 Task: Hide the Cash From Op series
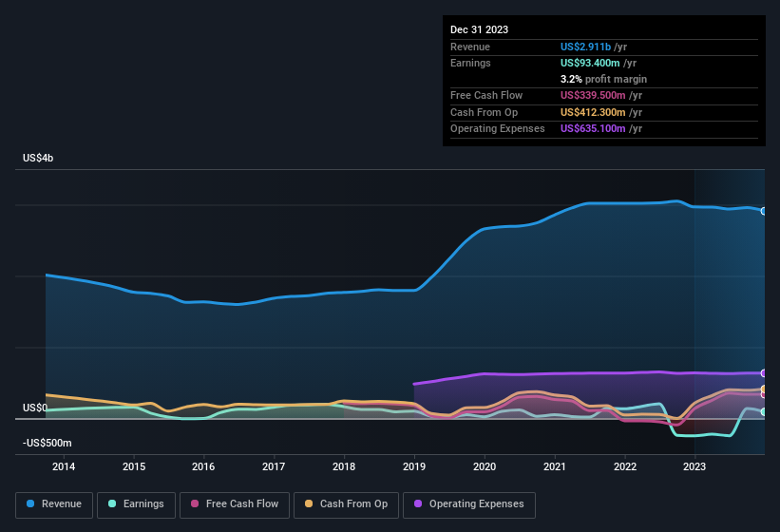tap(346, 504)
